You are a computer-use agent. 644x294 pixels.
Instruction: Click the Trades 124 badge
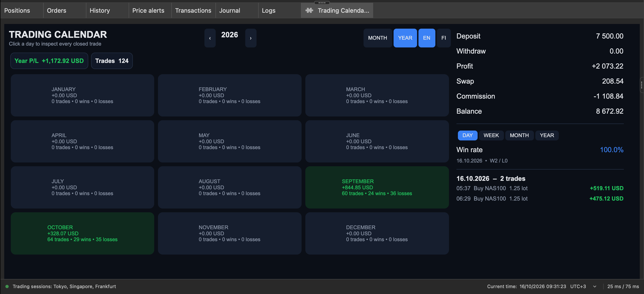[x=112, y=61]
